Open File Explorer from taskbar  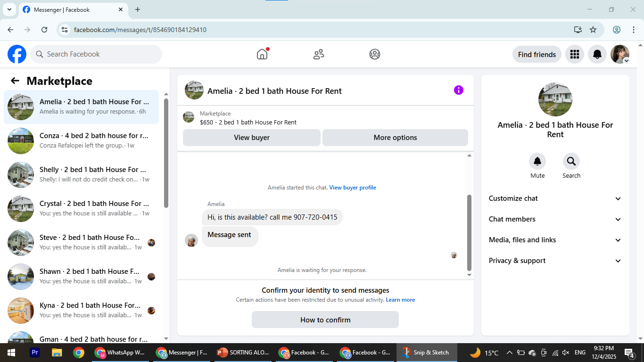(57, 353)
